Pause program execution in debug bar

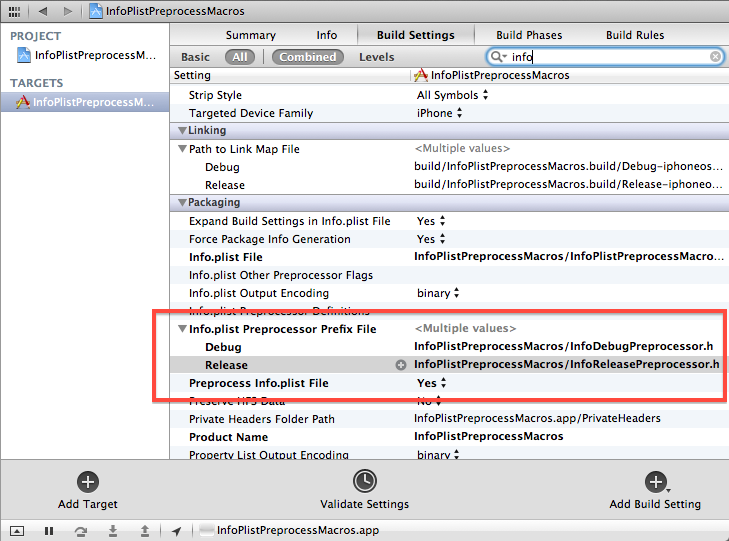tap(49, 531)
